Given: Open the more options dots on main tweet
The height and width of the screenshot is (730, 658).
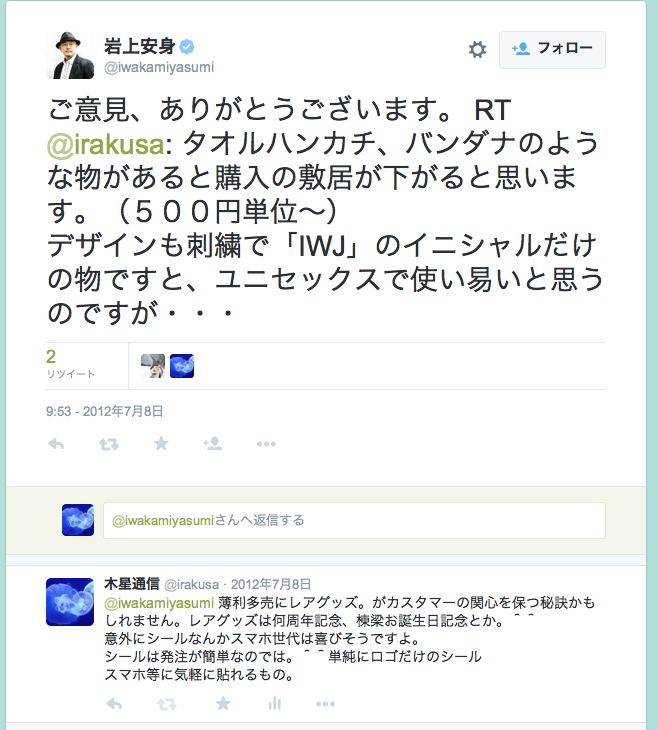Looking at the screenshot, I should click(266, 444).
